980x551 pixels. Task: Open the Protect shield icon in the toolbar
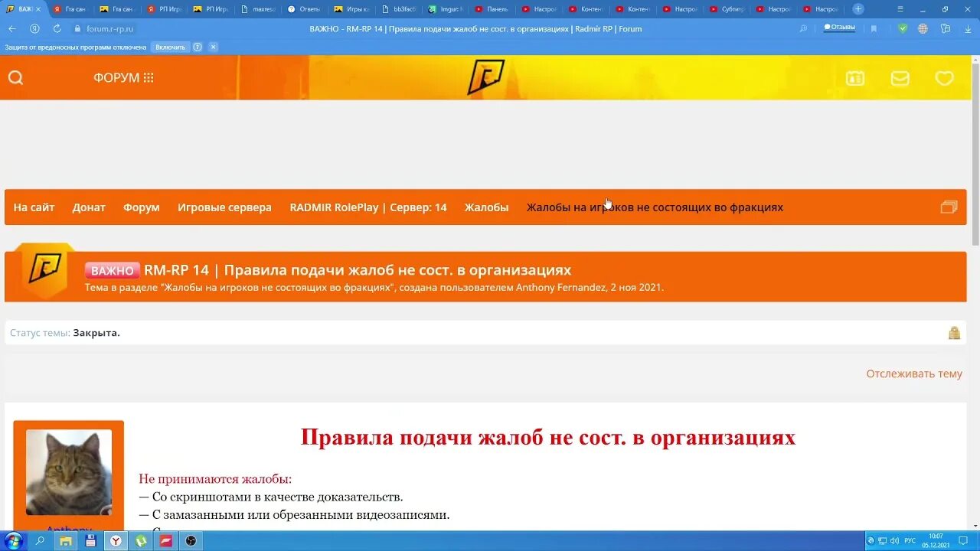(901, 28)
